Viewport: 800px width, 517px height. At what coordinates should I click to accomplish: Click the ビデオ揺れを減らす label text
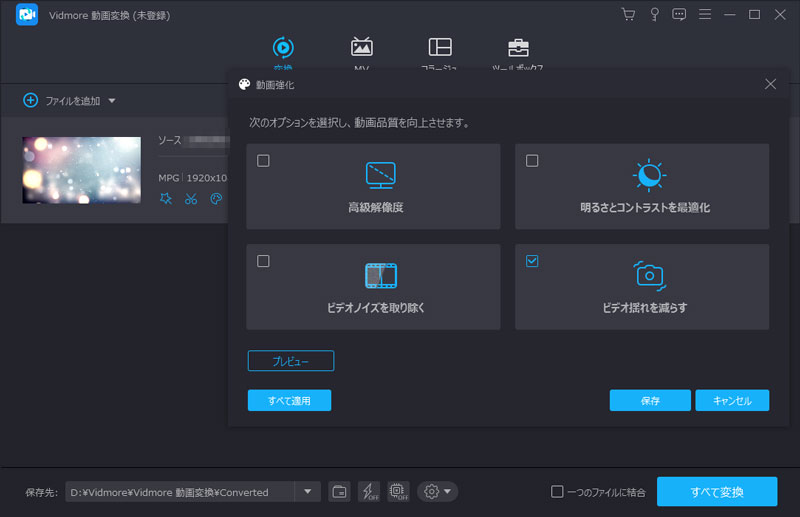click(x=644, y=308)
